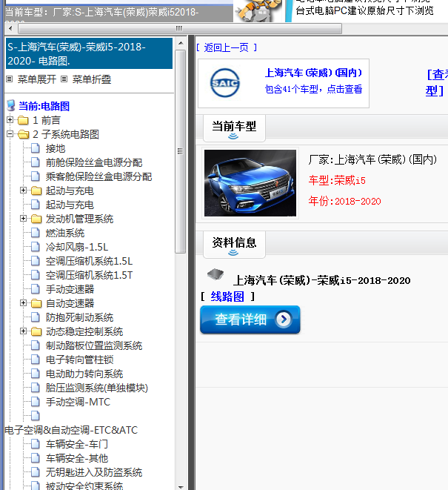Click the computer icon beside 当前:电路图
The width and height of the screenshot is (448, 490).
coord(11,105)
